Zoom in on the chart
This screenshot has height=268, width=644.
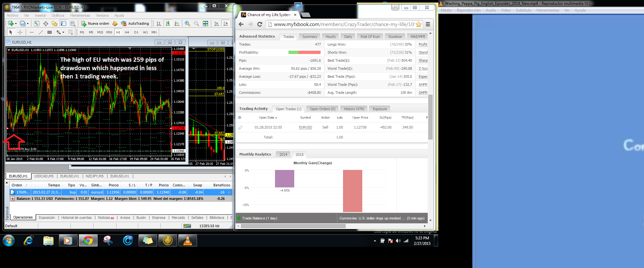click(x=187, y=23)
